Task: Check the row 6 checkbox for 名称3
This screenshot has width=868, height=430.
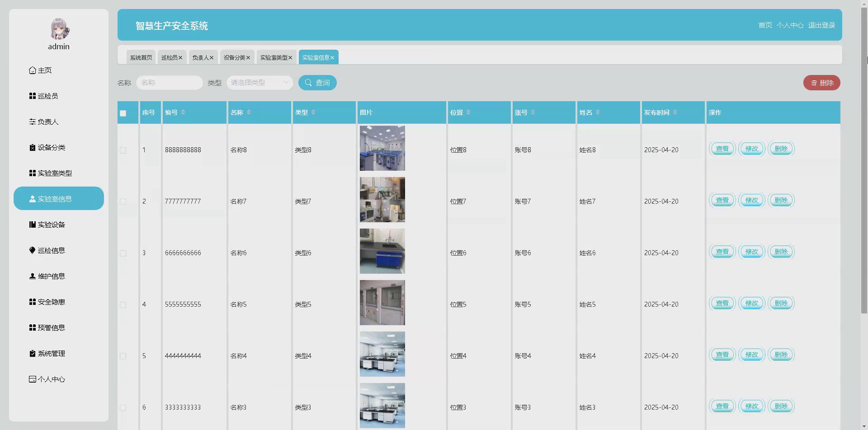Action: point(123,408)
